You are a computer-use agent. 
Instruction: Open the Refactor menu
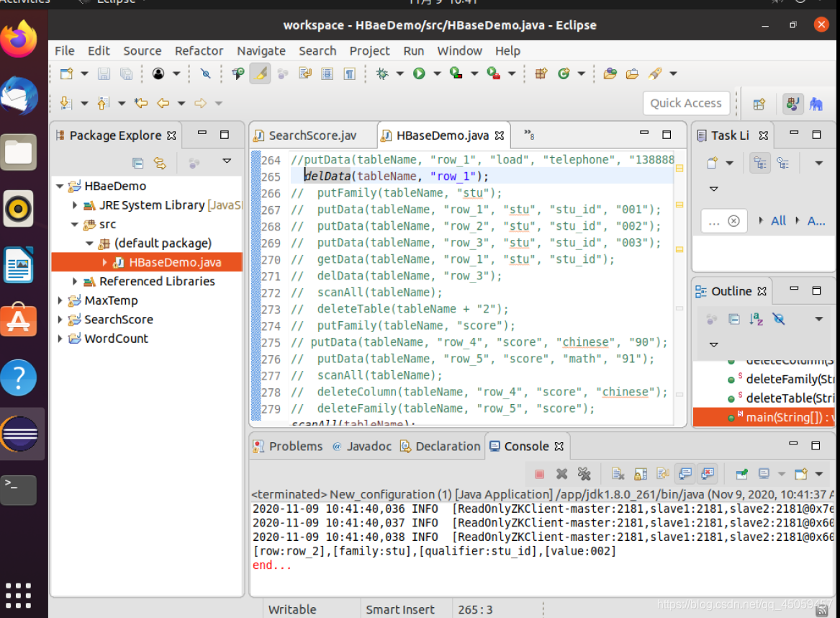point(199,51)
